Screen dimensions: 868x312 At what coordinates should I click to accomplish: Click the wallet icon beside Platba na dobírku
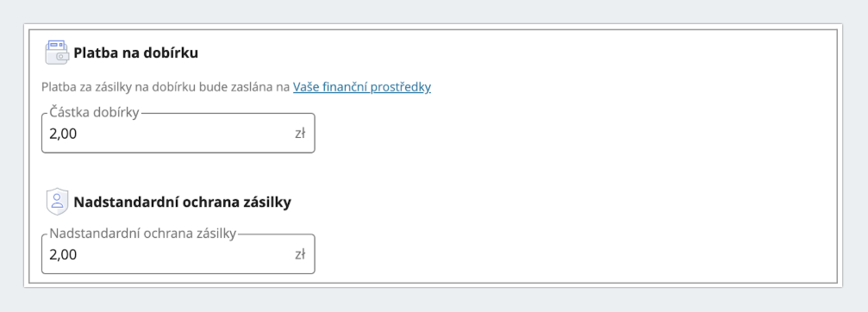(57, 53)
